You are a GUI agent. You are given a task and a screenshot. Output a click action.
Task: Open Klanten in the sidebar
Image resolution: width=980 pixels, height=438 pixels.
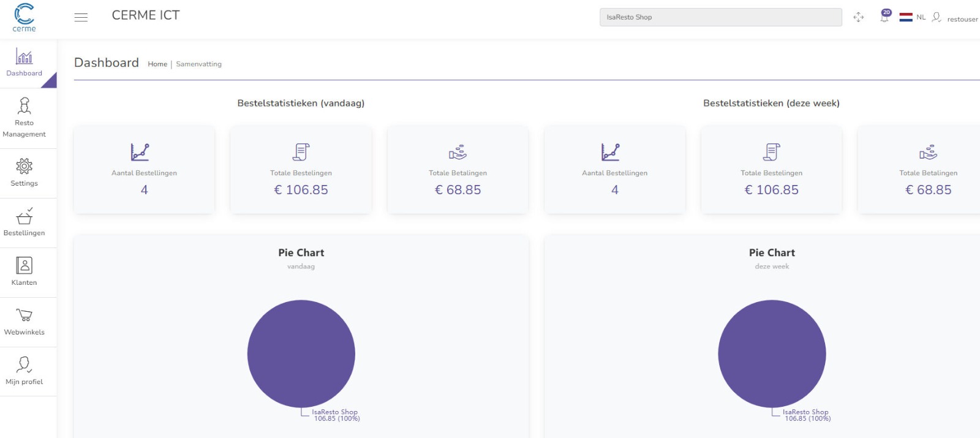(x=24, y=273)
